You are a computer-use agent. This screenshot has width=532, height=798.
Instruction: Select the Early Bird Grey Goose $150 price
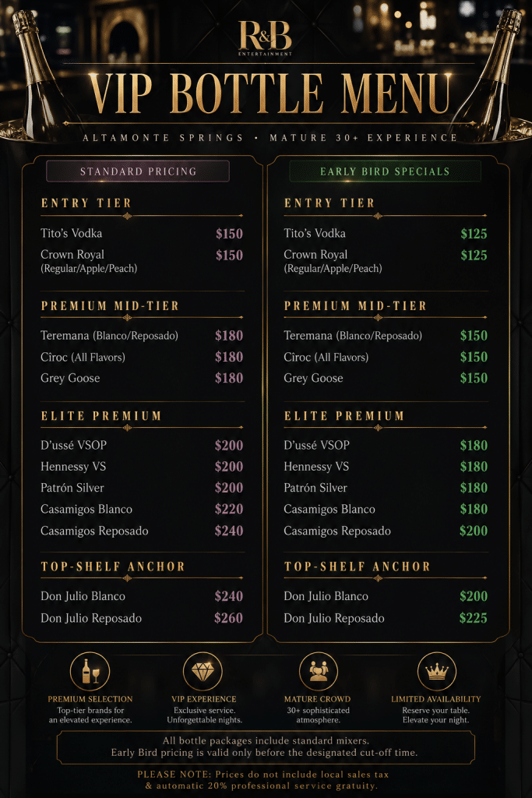(474, 378)
